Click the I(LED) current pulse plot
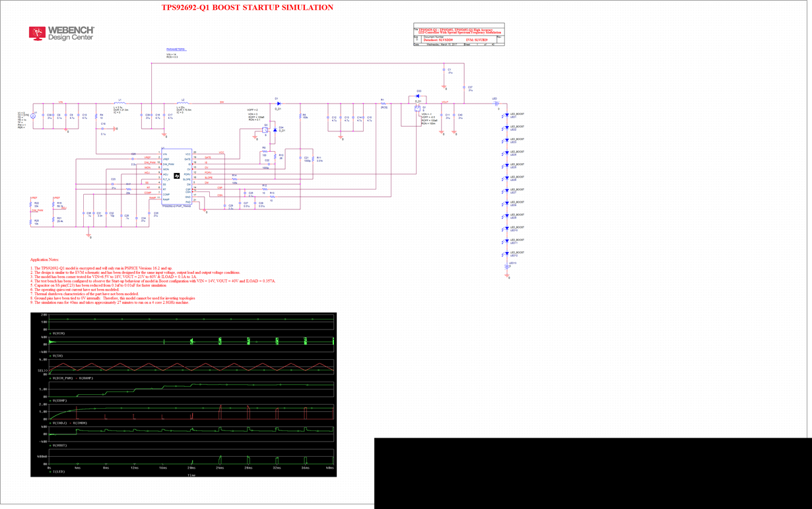This screenshot has height=509, width=812. pos(191,458)
